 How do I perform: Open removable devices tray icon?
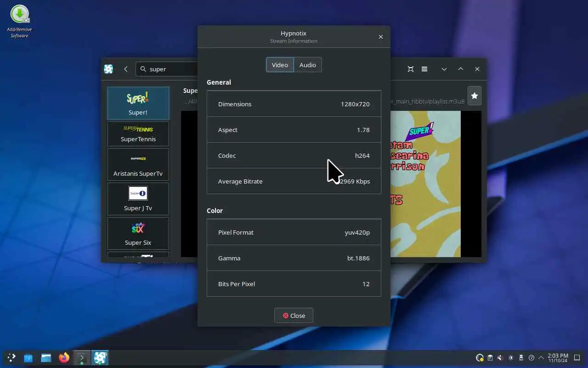(521, 357)
